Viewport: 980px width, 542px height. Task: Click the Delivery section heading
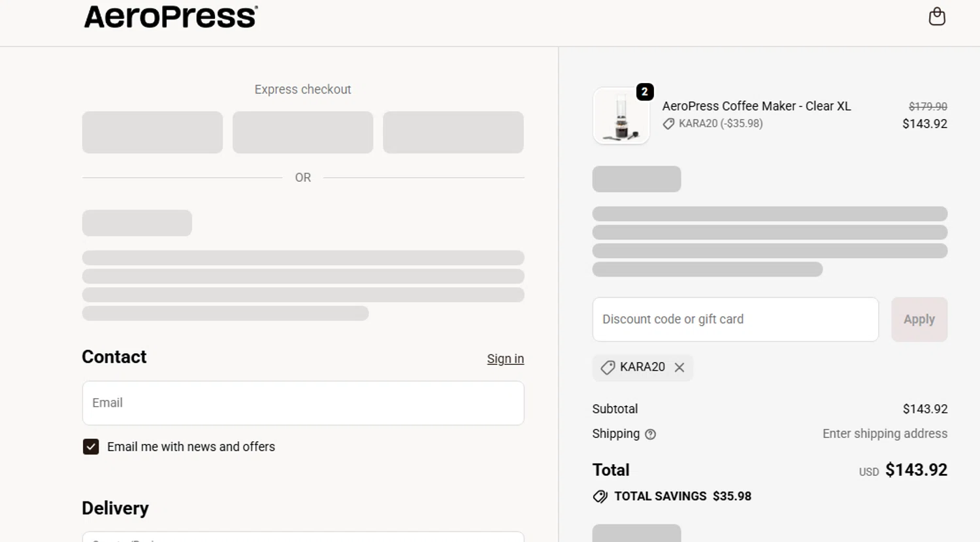(115, 508)
